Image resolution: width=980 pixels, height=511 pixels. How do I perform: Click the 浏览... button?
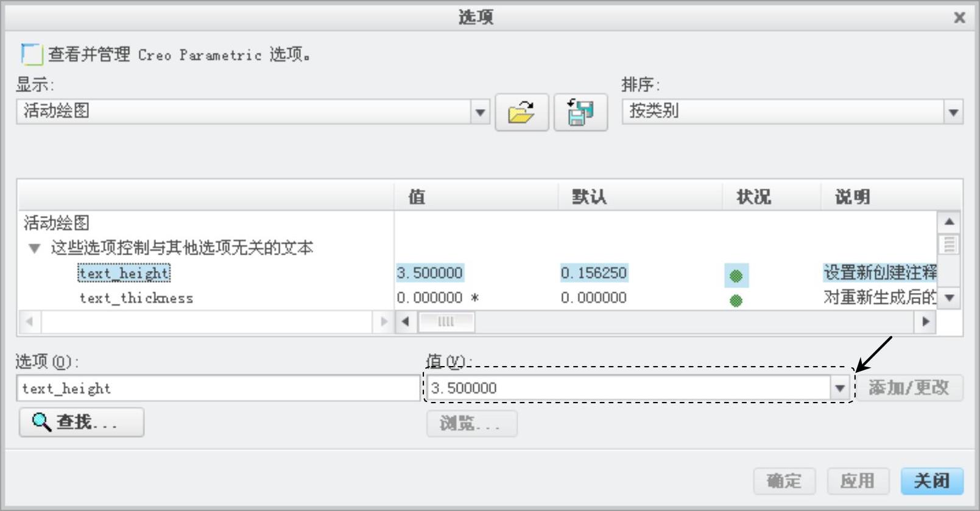472,423
